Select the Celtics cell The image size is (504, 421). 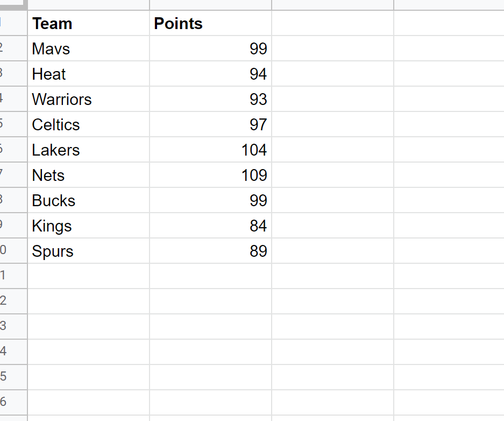pyautogui.click(x=88, y=125)
